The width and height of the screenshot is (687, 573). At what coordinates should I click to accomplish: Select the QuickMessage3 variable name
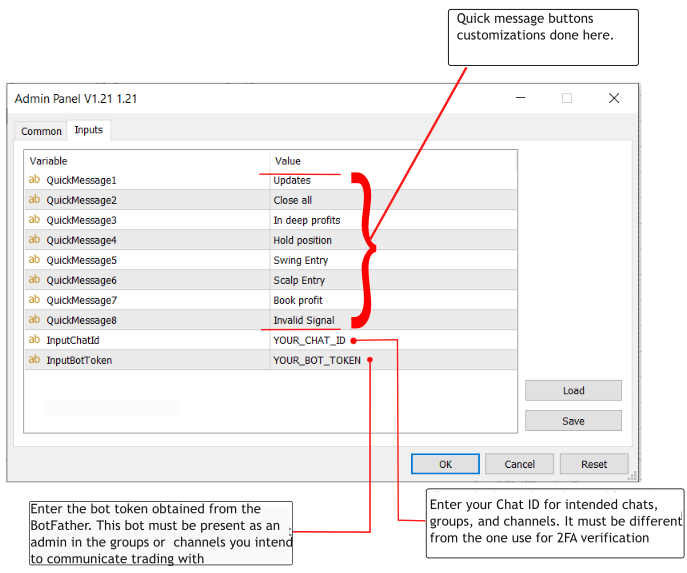[x=81, y=220]
